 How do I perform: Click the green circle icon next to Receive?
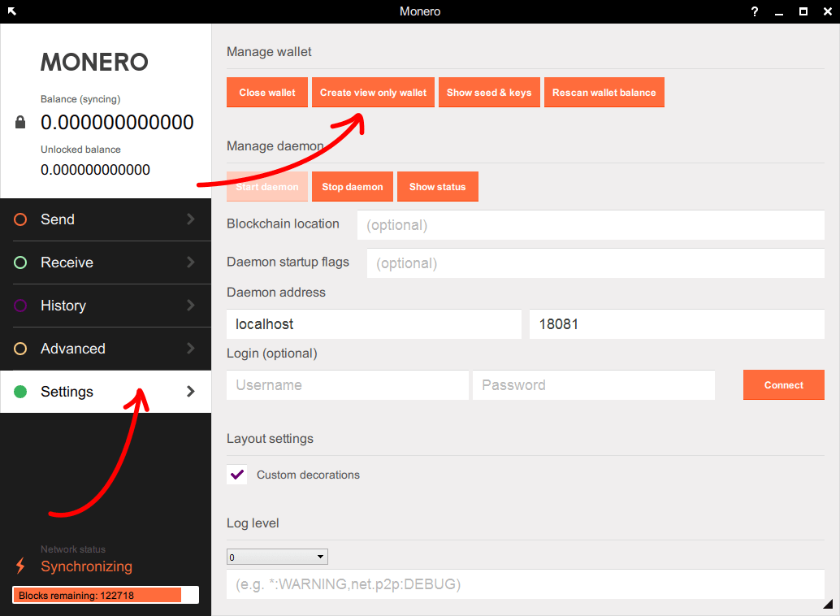pos(21,262)
